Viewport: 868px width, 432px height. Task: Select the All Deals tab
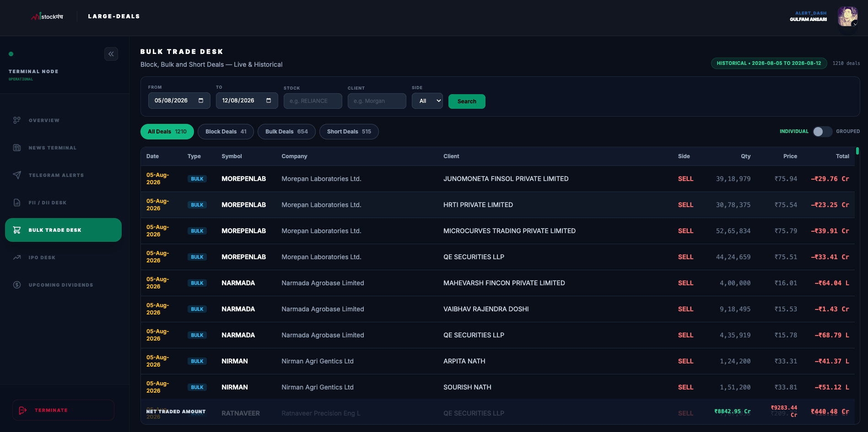click(x=167, y=132)
